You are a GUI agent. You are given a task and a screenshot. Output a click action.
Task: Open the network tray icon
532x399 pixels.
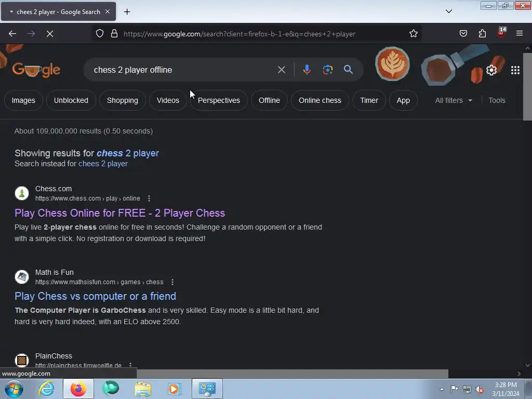pyautogui.click(x=467, y=389)
